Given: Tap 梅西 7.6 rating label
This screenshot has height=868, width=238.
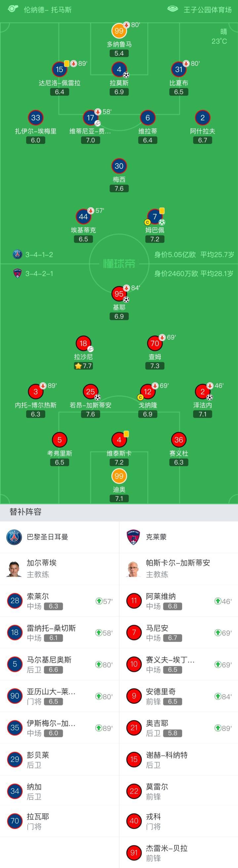Looking at the screenshot, I should coord(119,188).
